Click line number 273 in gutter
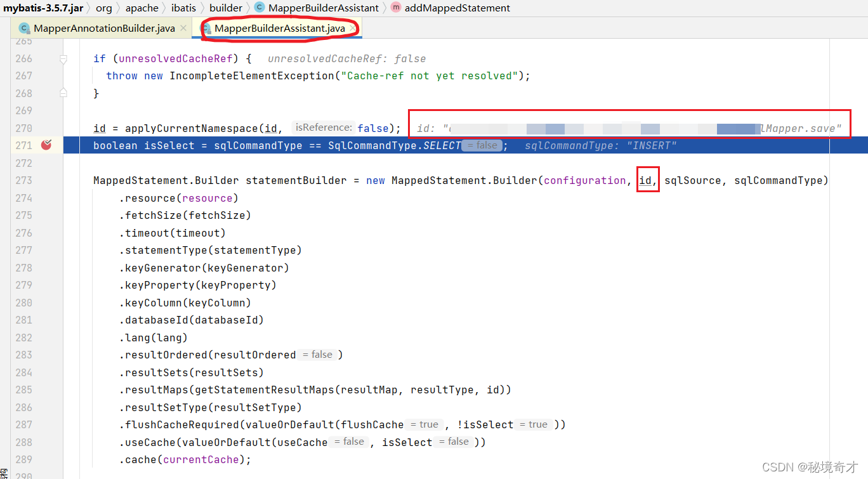Viewport: 868px width, 479px height. tap(23, 180)
